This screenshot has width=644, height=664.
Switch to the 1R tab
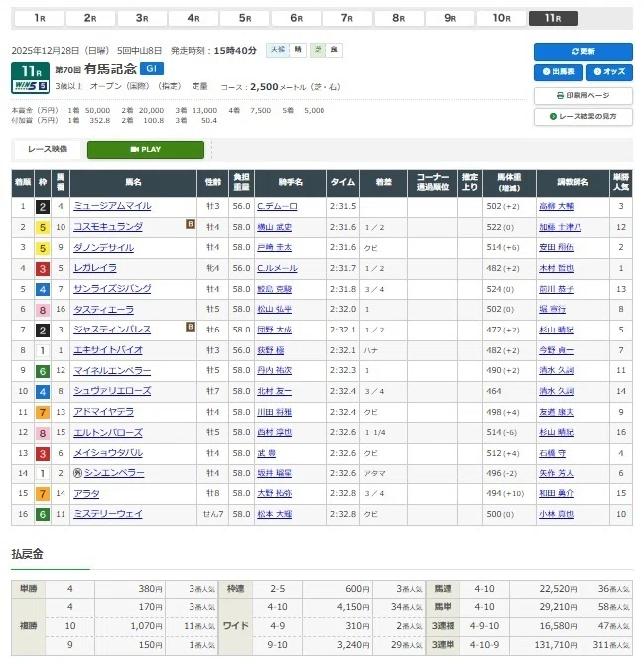40,18
